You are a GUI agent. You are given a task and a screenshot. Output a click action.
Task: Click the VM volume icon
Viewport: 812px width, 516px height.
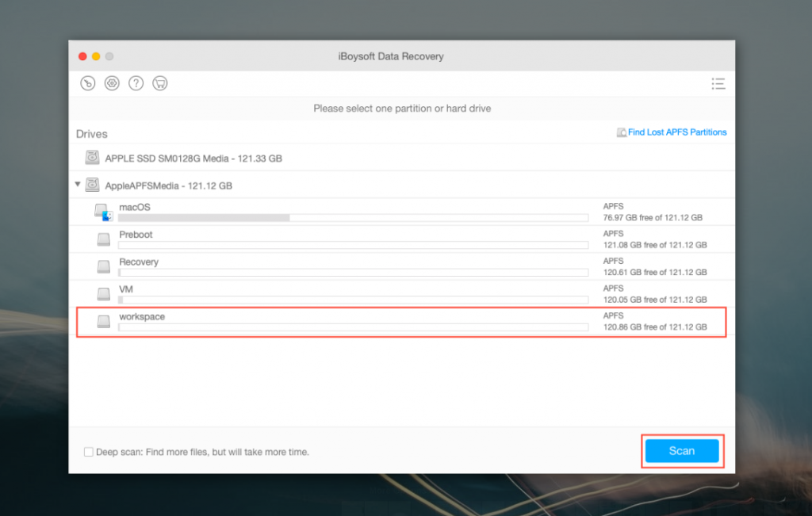click(104, 294)
